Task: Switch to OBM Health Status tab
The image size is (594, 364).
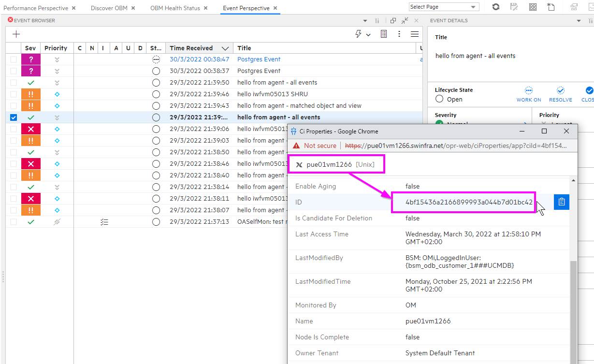Action: (x=175, y=8)
